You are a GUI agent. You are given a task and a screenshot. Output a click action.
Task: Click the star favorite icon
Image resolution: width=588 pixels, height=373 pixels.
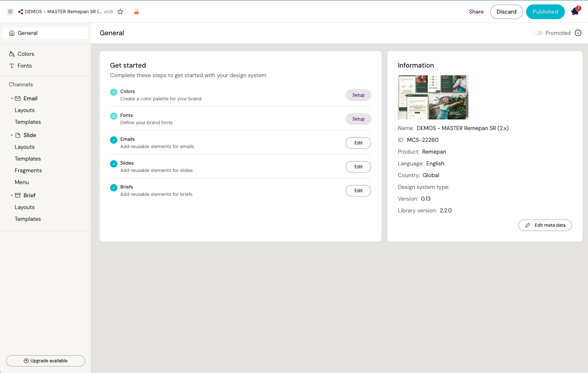(120, 12)
